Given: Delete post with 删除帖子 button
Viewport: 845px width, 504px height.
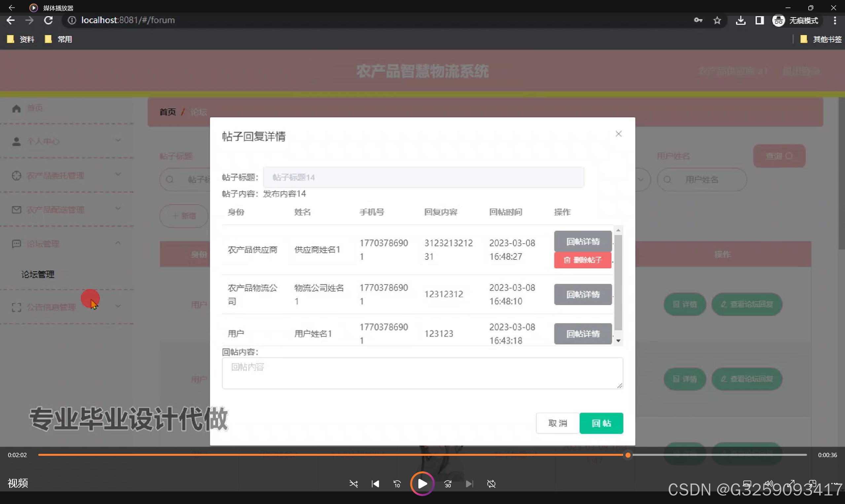Looking at the screenshot, I should pos(583,260).
